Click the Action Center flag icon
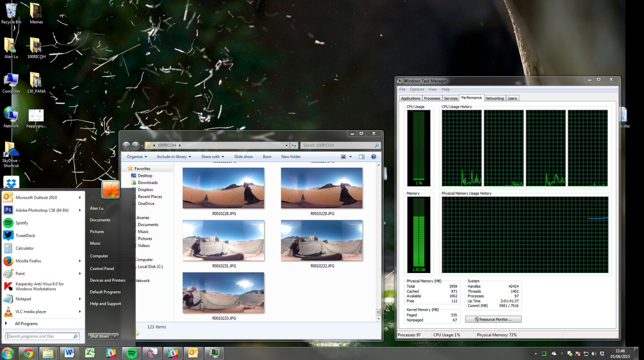The image size is (644, 360). point(578,353)
